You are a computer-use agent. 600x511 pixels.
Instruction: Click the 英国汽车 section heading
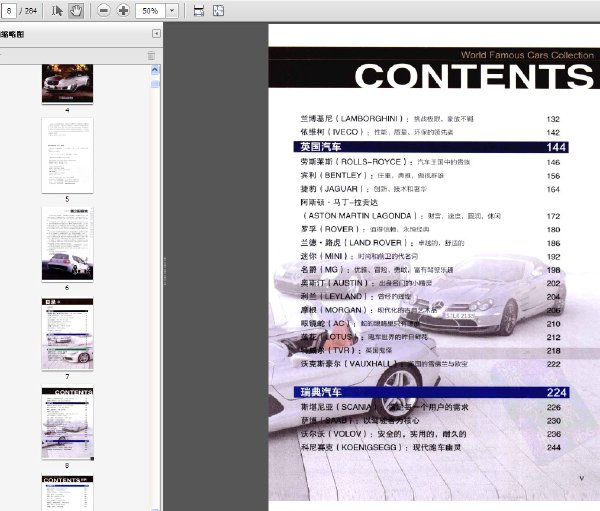tap(321, 147)
